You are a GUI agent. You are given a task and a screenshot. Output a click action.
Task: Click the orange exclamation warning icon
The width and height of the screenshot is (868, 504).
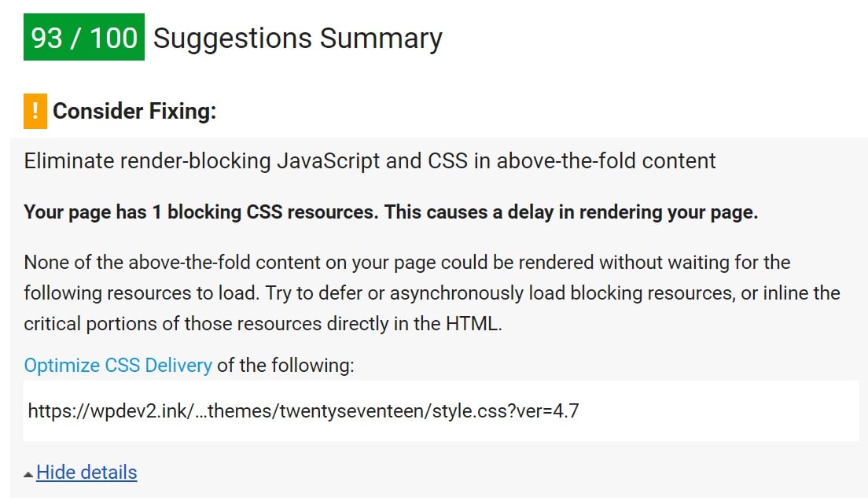(x=35, y=111)
